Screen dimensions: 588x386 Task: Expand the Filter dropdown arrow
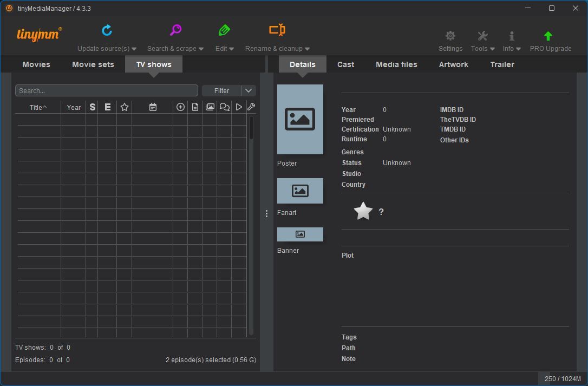(249, 90)
